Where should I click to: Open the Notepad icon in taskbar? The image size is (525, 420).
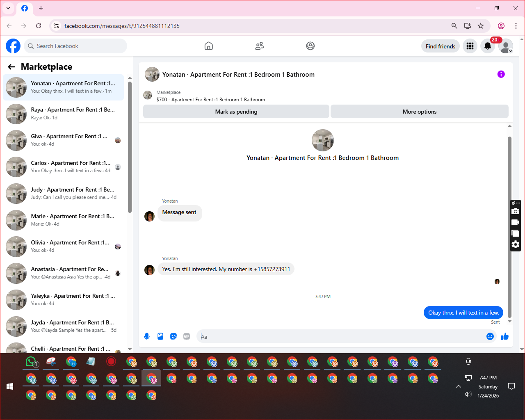[91, 362]
